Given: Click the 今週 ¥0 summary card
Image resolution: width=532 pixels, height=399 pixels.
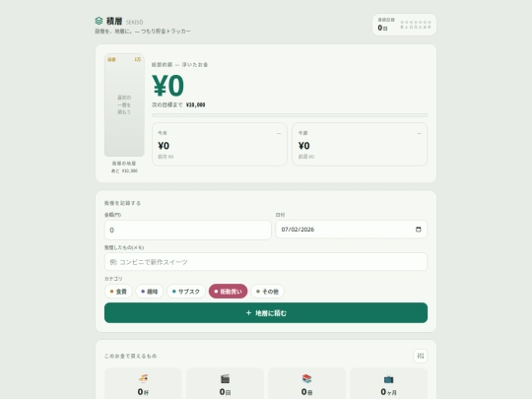Looking at the screenshot, I should pyautogui.click(x=360, y=145).
